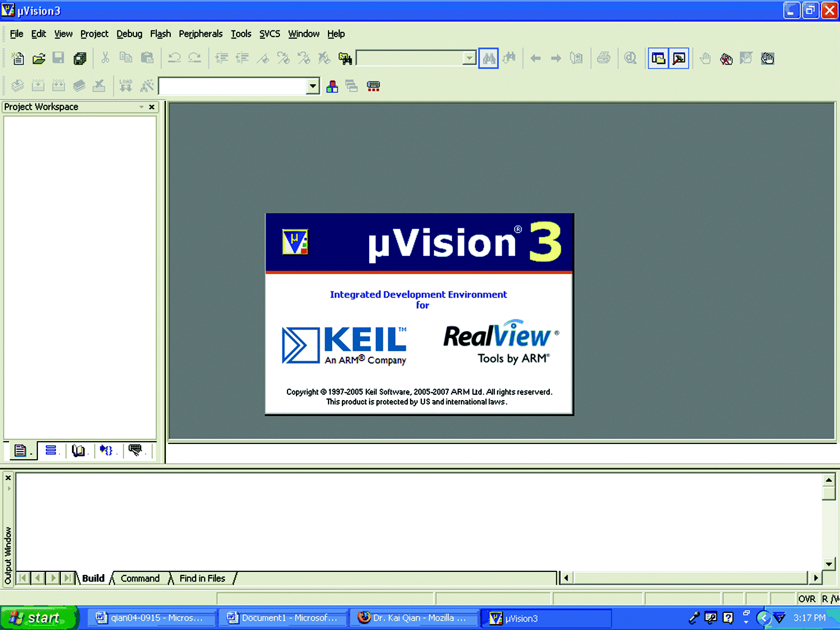This screenshot has width=840, height=630.
Task: Switch to the Regs tab in Project Workspace
Action: tap(51, 451)
